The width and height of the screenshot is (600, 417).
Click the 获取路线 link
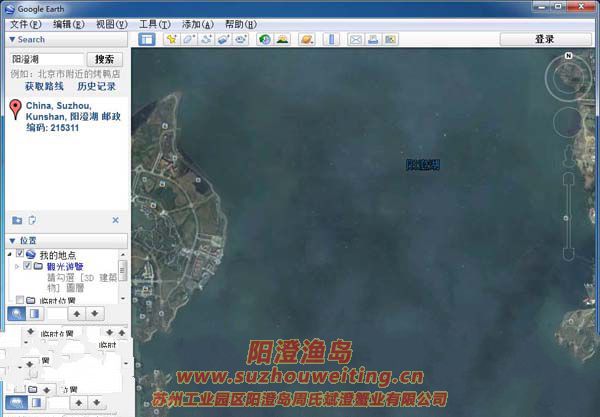[46, 87]
